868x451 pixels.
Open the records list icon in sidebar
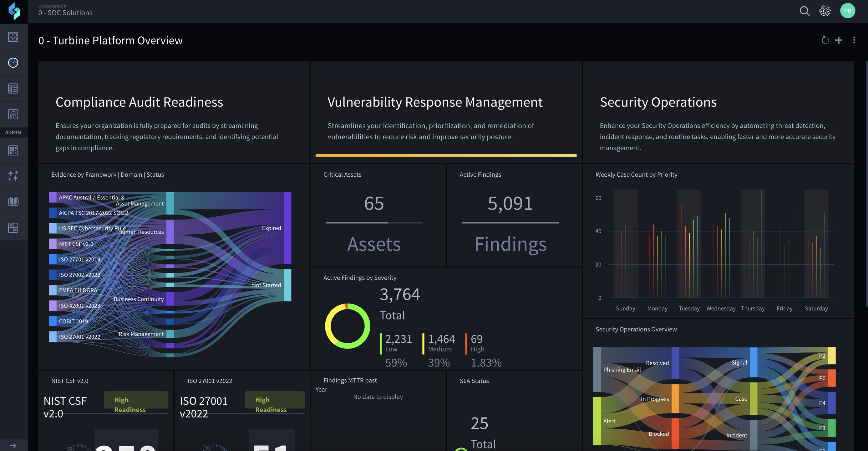13,89
